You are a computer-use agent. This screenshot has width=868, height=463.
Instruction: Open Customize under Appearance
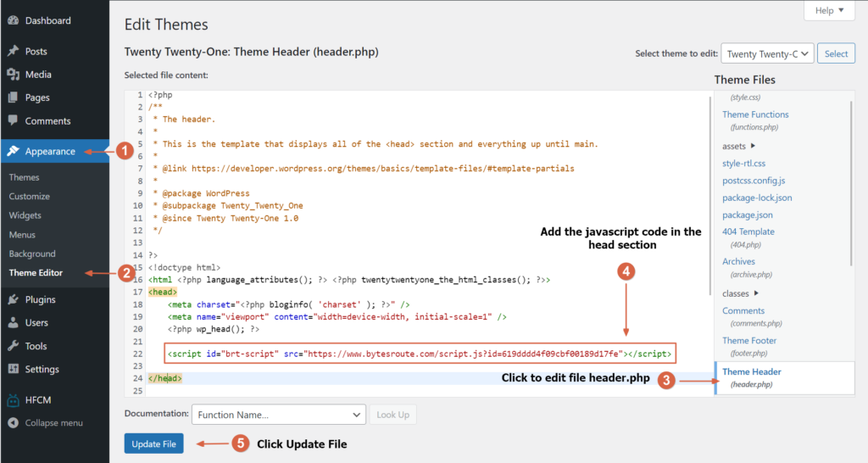(30, 196)
